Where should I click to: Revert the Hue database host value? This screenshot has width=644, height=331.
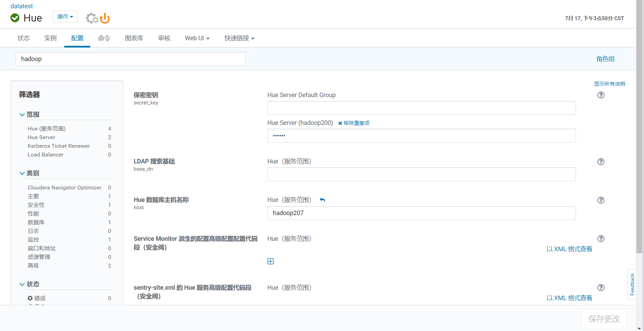323,200
